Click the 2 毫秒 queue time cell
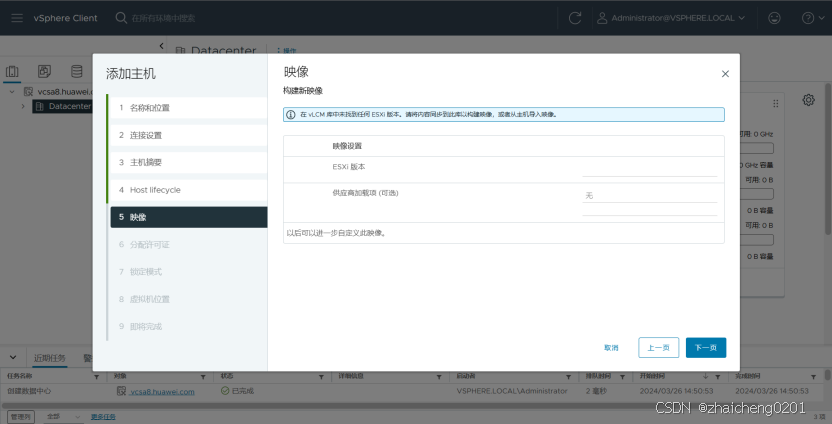Screen dimensions: 832x424 (x=596, y=391)
